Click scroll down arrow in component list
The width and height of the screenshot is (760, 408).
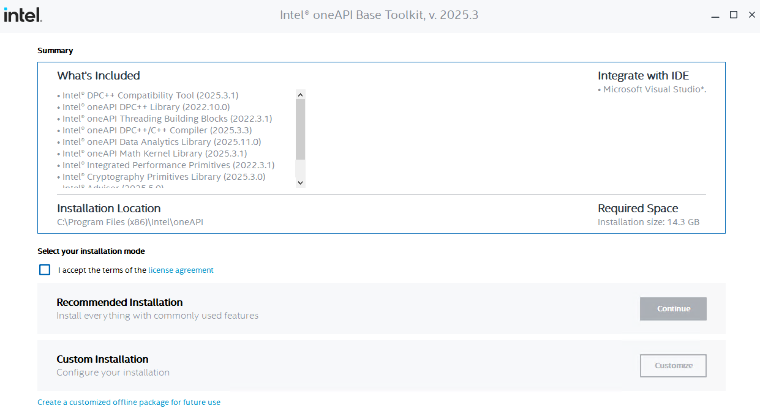[301, 183]
